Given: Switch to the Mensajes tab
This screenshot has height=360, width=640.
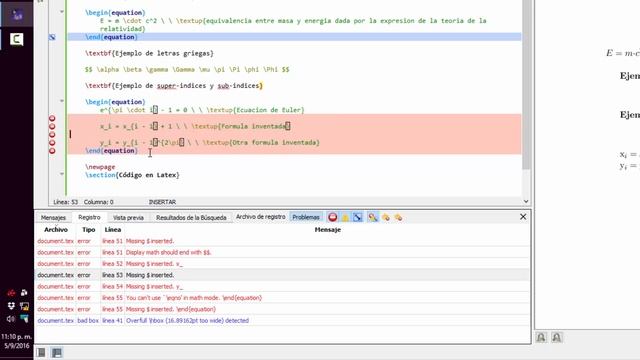Looking at the screenshot, I should coord(53,218).
